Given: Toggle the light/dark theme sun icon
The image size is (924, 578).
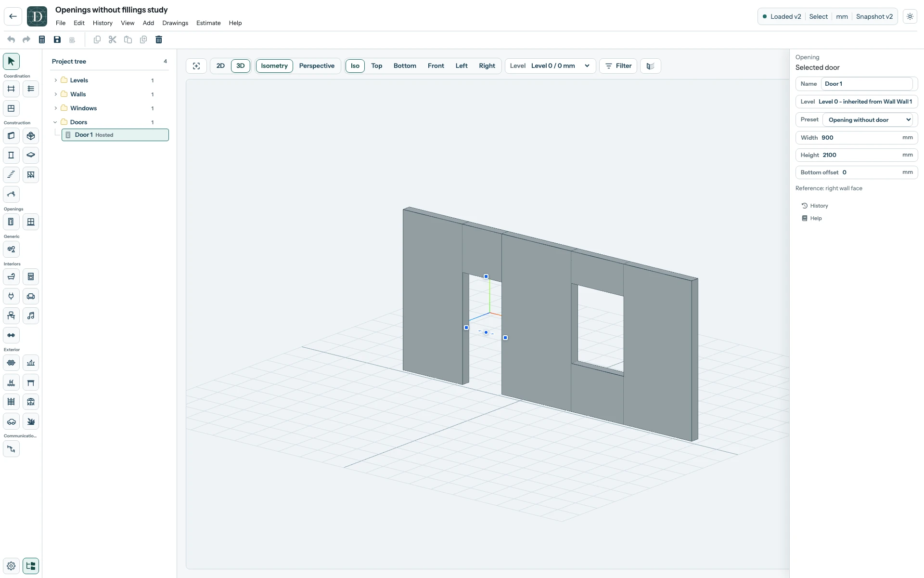Looking at the screenshot, I should click(x=910, y=16).
